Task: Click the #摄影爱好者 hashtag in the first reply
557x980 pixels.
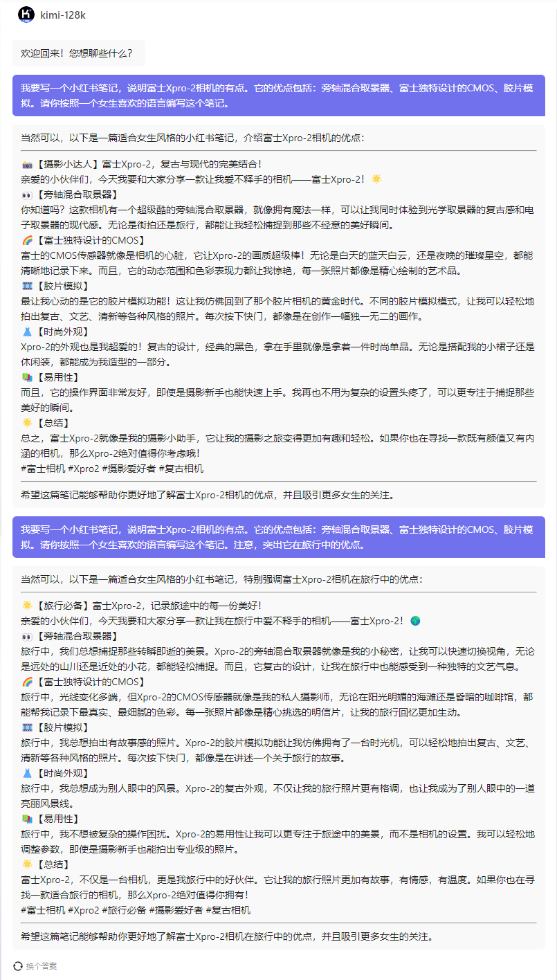Action: (x=127, y=469)
